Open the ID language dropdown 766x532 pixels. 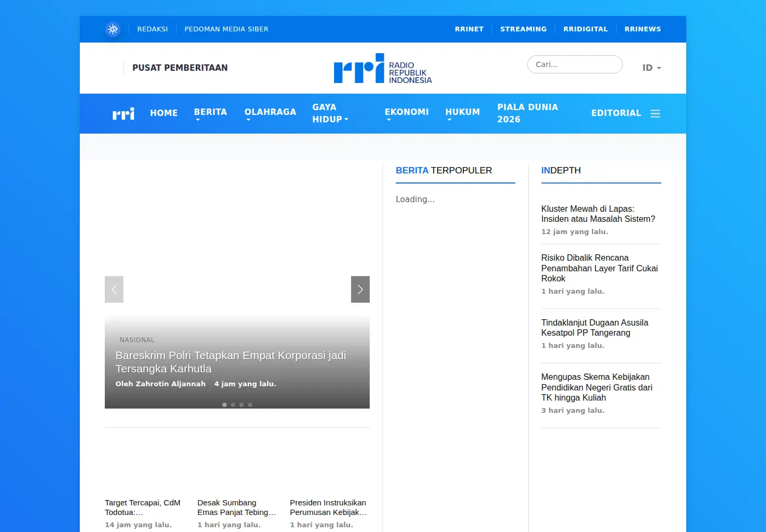[x=652, y=68]
